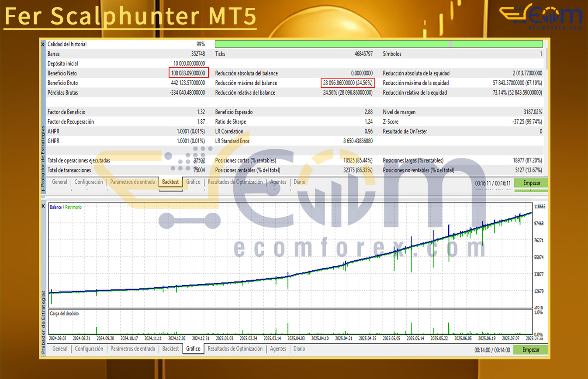Image resolution: width=588 pixels, height=379 pixels.
Task: Click the Carga del depósito subchart label
Action: pos(64,314)
